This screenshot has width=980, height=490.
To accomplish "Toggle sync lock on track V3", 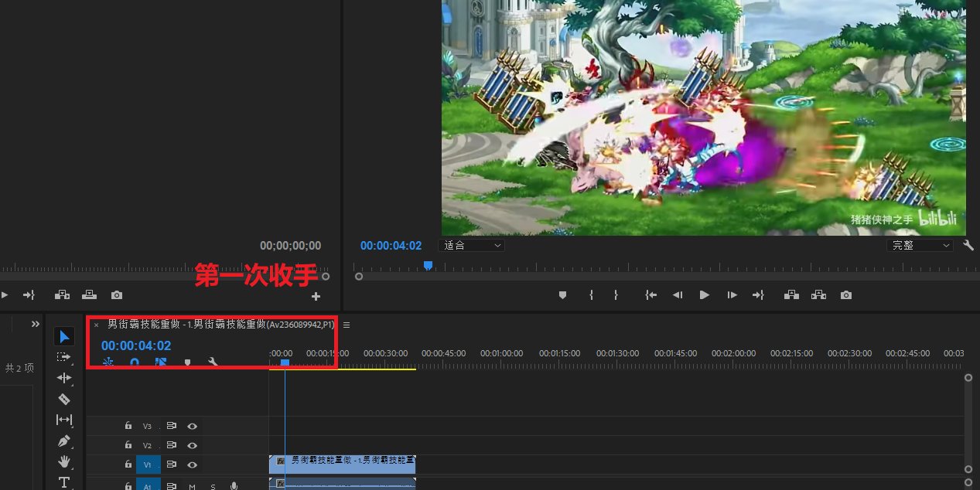I will 172,426.
